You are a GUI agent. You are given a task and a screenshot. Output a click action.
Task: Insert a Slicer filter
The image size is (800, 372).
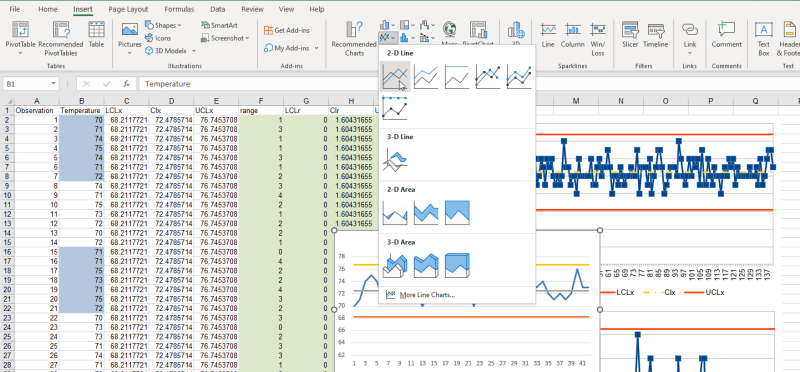630,35
